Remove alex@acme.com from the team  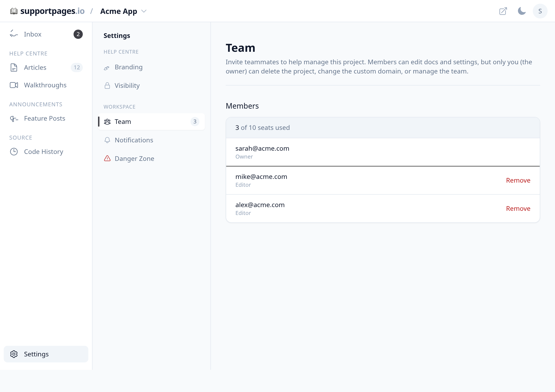[518, 209]
